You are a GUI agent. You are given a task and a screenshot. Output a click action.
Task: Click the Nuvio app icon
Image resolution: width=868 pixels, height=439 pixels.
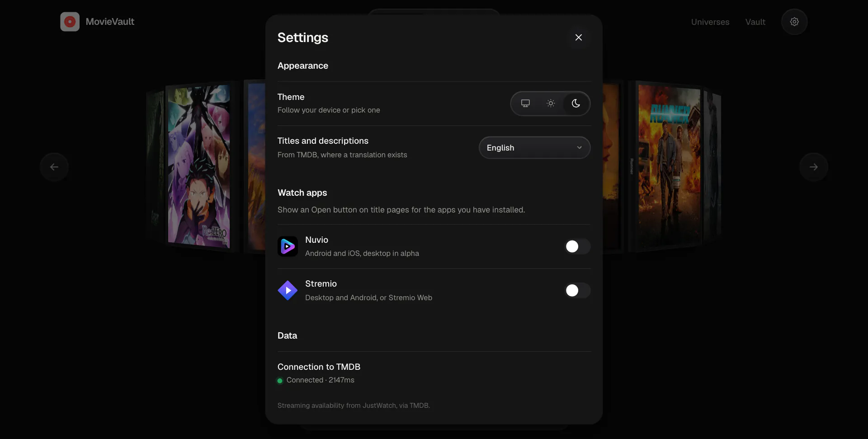[x=288, y=246]
